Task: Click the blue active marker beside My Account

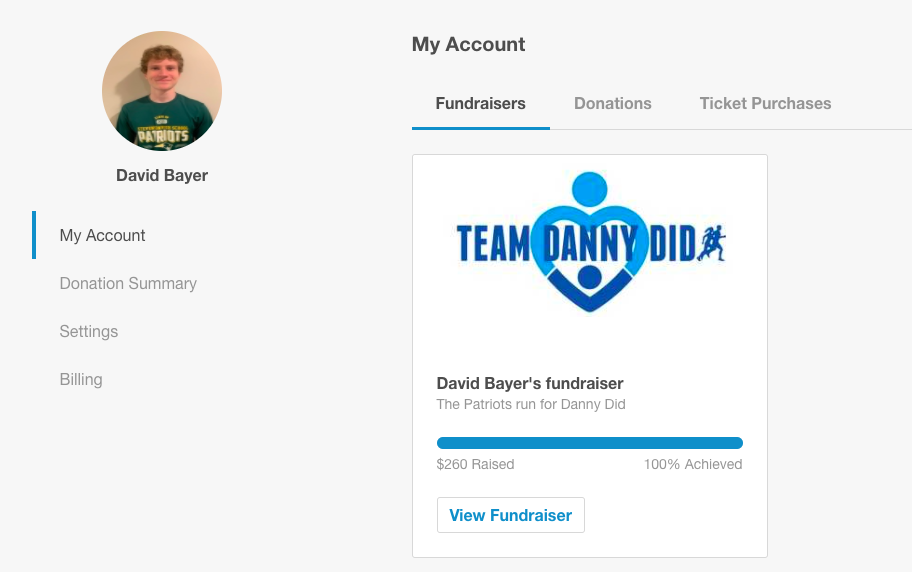Action: coord(34,235)
